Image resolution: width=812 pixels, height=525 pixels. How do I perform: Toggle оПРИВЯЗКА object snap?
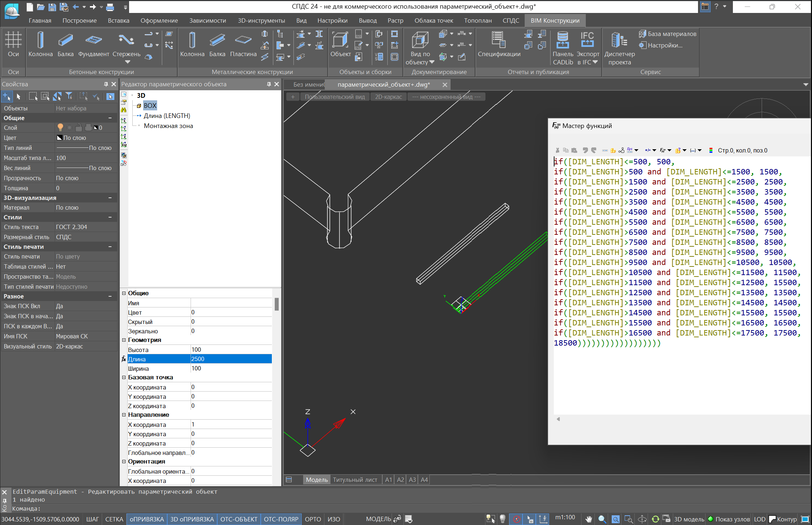coord(147,519)
